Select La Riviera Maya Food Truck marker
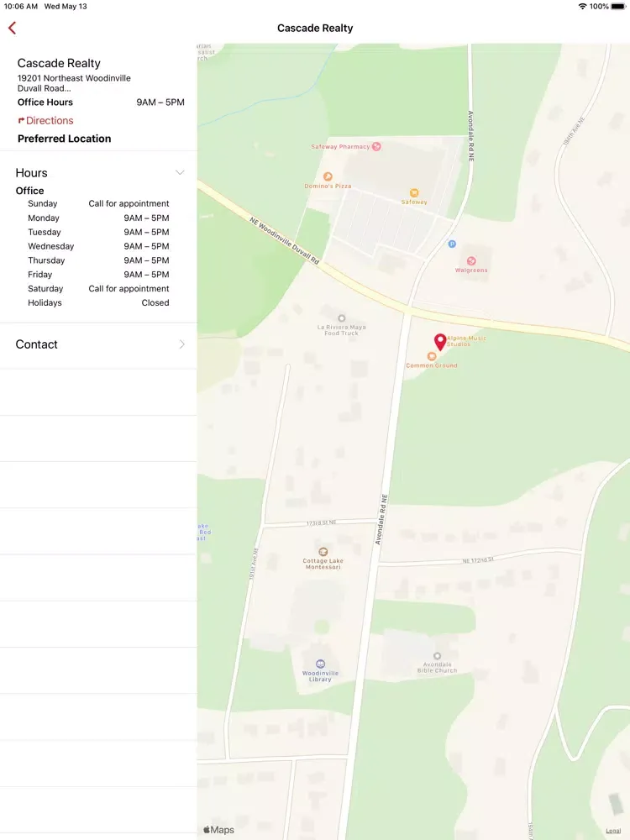Screen dimensions: 630x840 point(341,318)
